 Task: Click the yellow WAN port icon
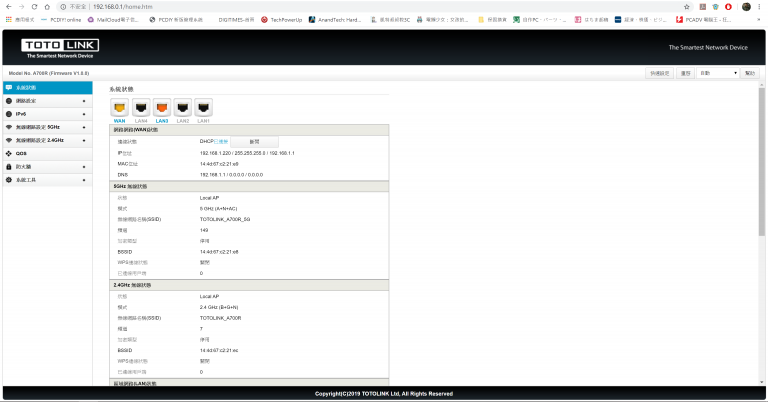[x=120, y=108]
